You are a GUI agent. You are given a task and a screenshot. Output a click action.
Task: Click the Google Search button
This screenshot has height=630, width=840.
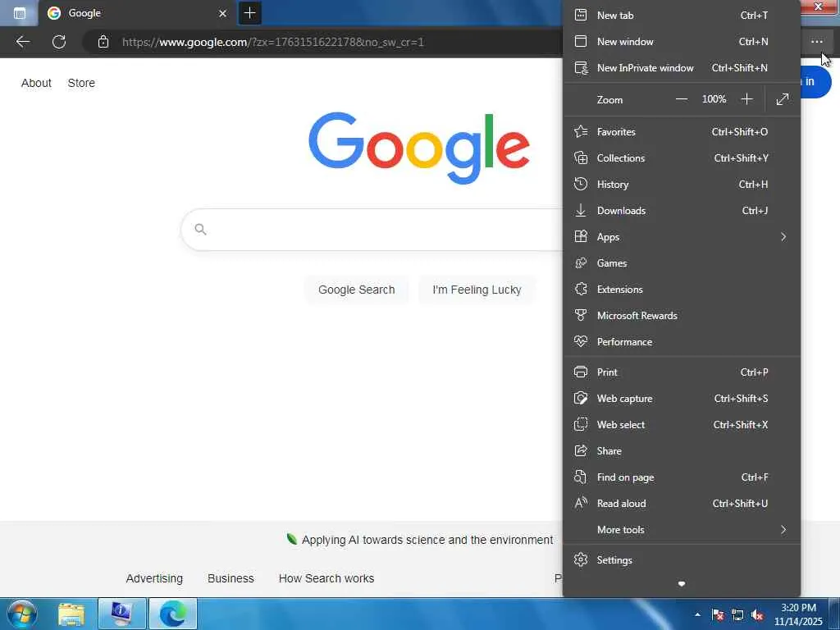[x=356, y=290]
